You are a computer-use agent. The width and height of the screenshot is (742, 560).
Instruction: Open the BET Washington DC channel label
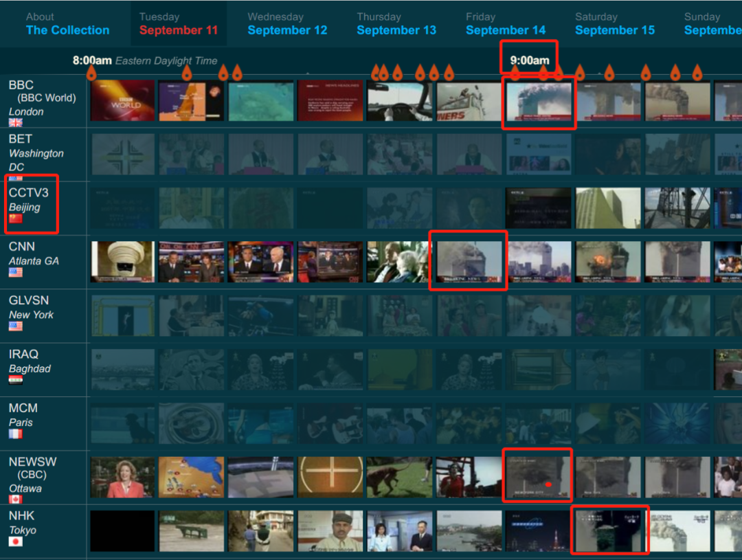pos(36,153)
